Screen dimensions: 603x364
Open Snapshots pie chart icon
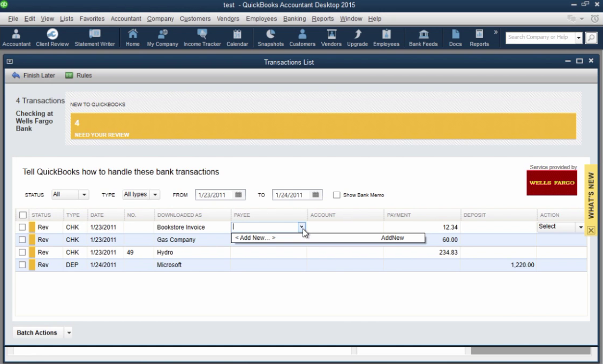271,38
